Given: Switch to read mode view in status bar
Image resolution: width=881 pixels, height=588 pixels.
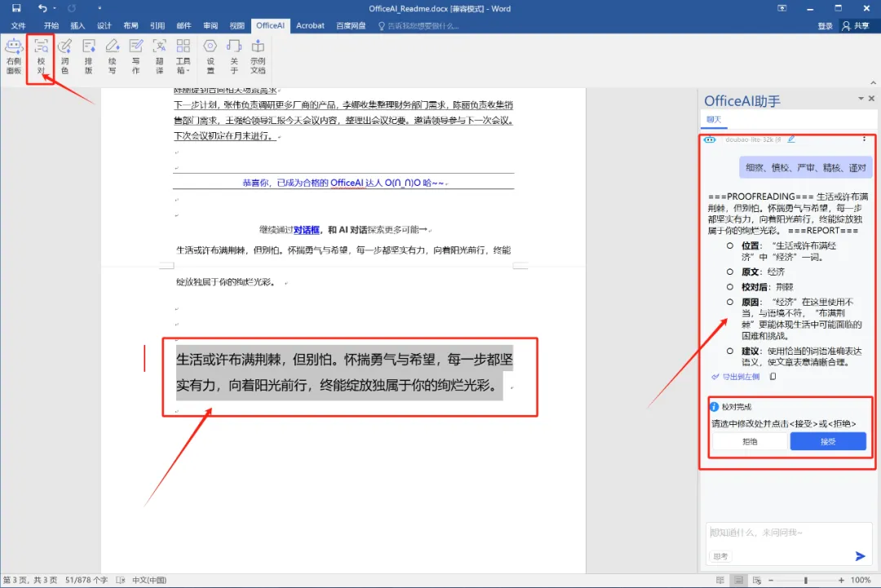Looking at the screenshot, I should pyautogui.click(x=719, y=580).
